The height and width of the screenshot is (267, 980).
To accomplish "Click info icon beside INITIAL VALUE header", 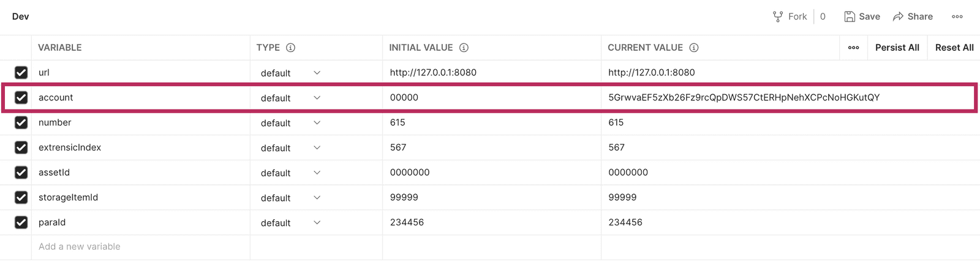I will (x=464, y=48).
